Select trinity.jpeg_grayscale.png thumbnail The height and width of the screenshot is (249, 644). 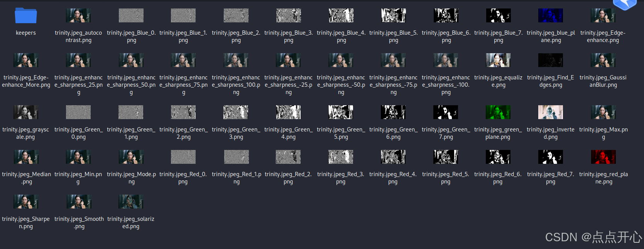click(x=26, y=112)
